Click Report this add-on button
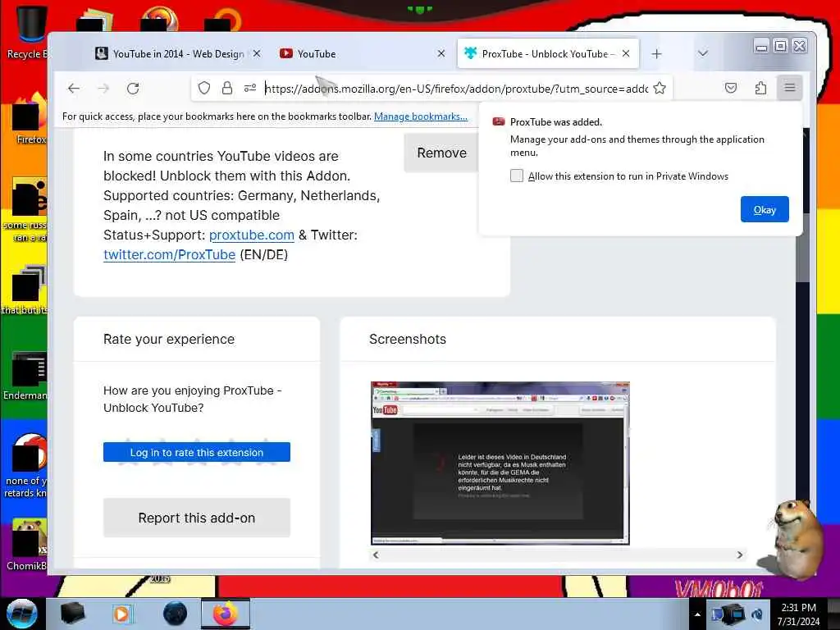 click(197, 518)
